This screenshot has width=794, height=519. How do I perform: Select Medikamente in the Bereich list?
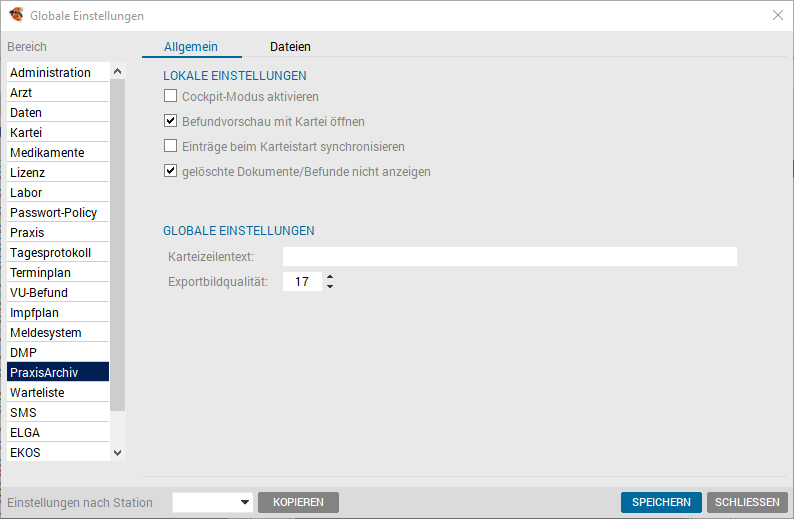(58, 152)
